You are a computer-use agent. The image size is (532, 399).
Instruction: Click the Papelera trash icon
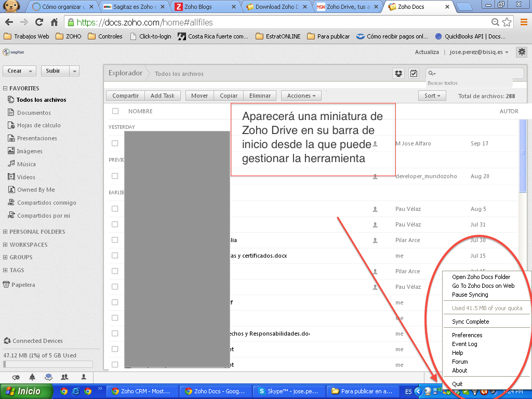coord(6,285)
